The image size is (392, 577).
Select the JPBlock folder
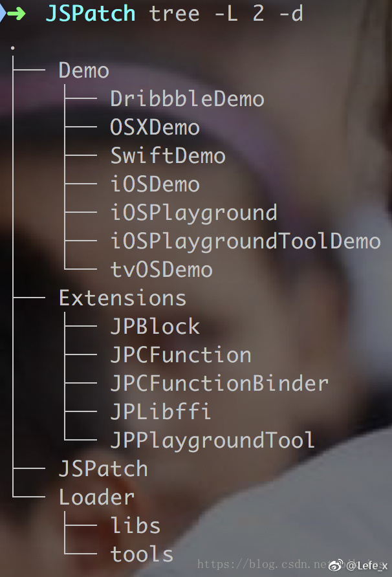[x=155, y=327]
